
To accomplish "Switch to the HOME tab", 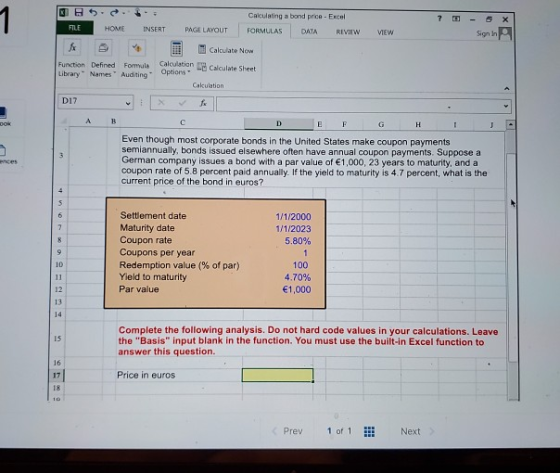I will pyautogui.click(x=114, y=29).
